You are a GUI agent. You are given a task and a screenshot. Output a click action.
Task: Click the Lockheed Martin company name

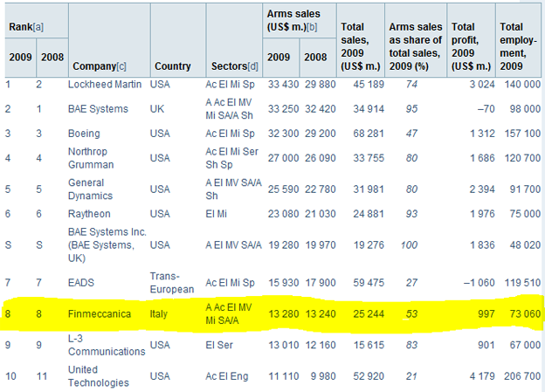click(x=103, y=84)
